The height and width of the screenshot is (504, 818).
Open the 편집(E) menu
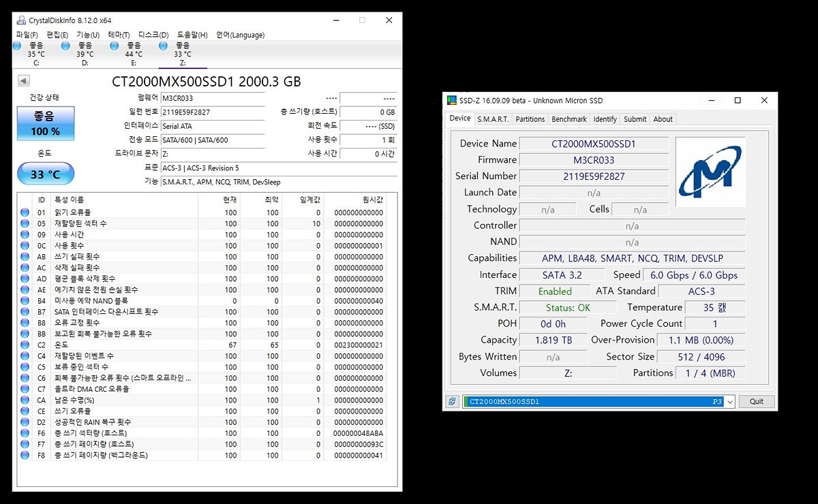pyautogui.click(x=57, y=35)
